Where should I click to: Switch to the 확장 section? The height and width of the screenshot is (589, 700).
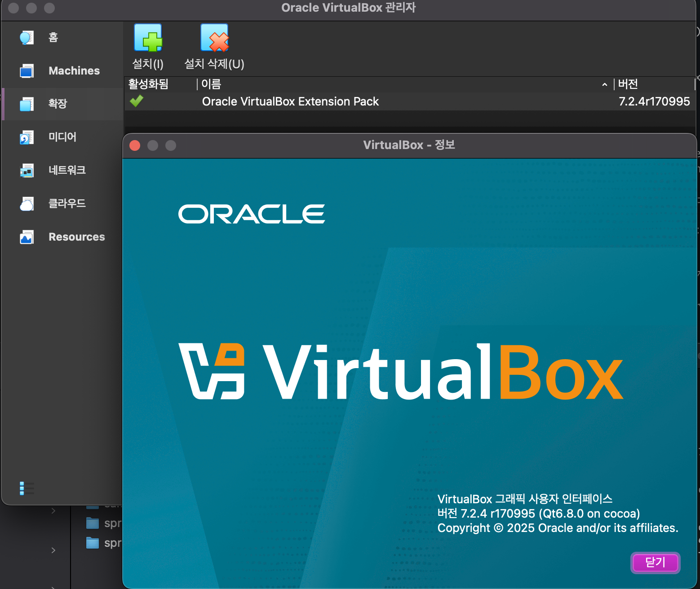[58, 104]
